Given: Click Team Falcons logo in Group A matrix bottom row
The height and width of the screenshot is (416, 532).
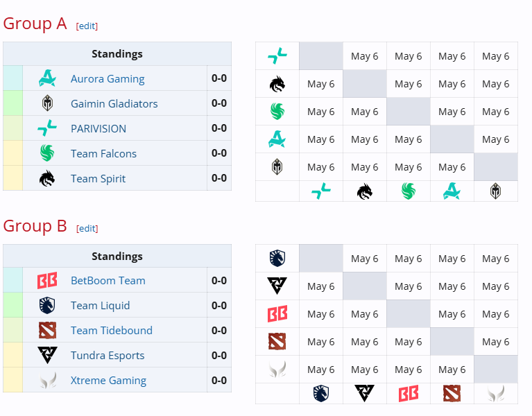Looking at the screenshot, I should tap(409, 191).
